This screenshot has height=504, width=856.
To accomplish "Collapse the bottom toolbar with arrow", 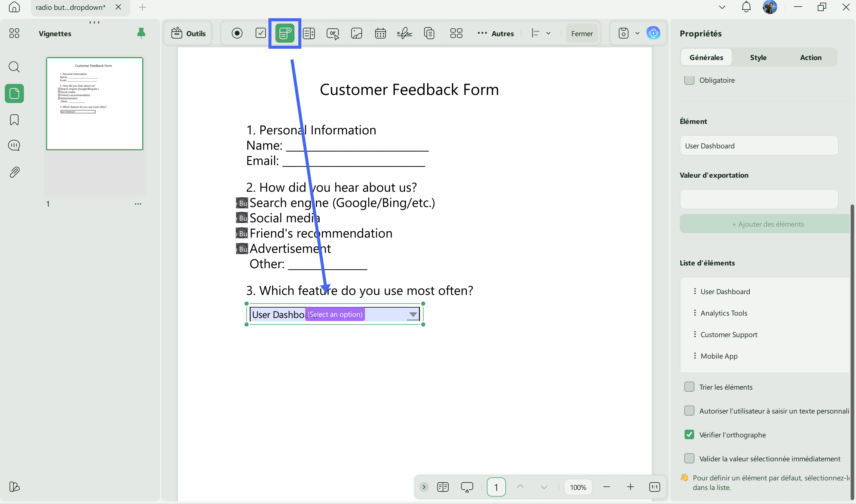I will [x=424, y=487].
